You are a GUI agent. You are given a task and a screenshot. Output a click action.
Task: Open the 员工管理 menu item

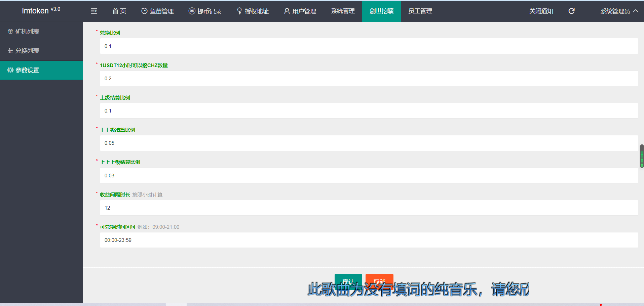pos(420,11)
